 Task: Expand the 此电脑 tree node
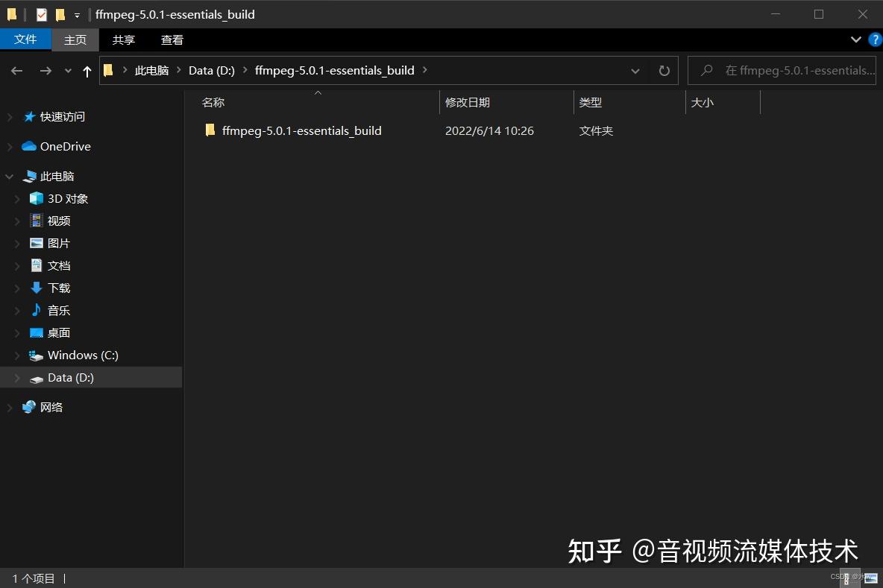click(7, 176)
